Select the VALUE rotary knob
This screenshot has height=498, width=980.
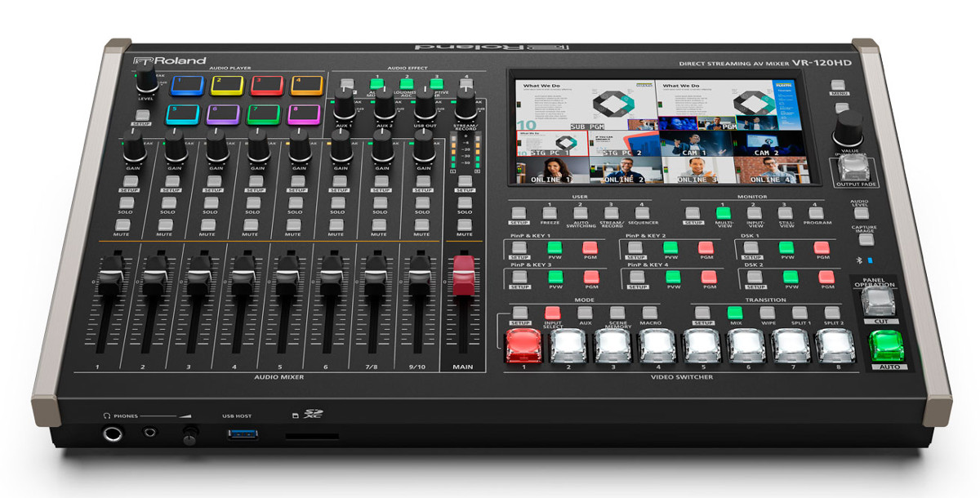click(849, 129)
